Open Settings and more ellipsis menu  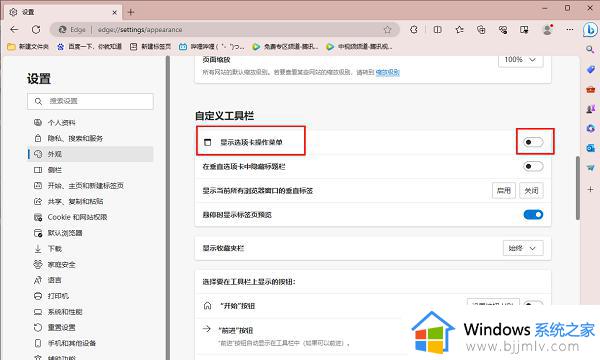click(570, 29)
